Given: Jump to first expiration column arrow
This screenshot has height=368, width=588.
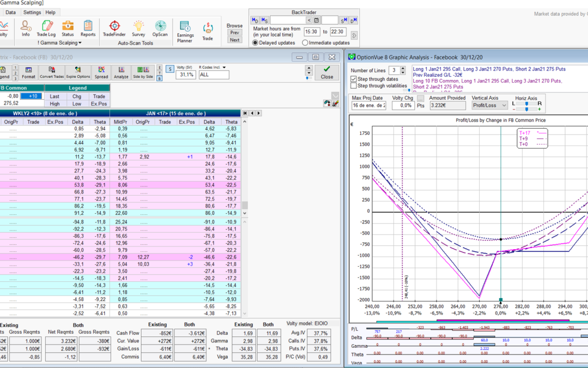Looking at the screenshot, I should 245,113.
